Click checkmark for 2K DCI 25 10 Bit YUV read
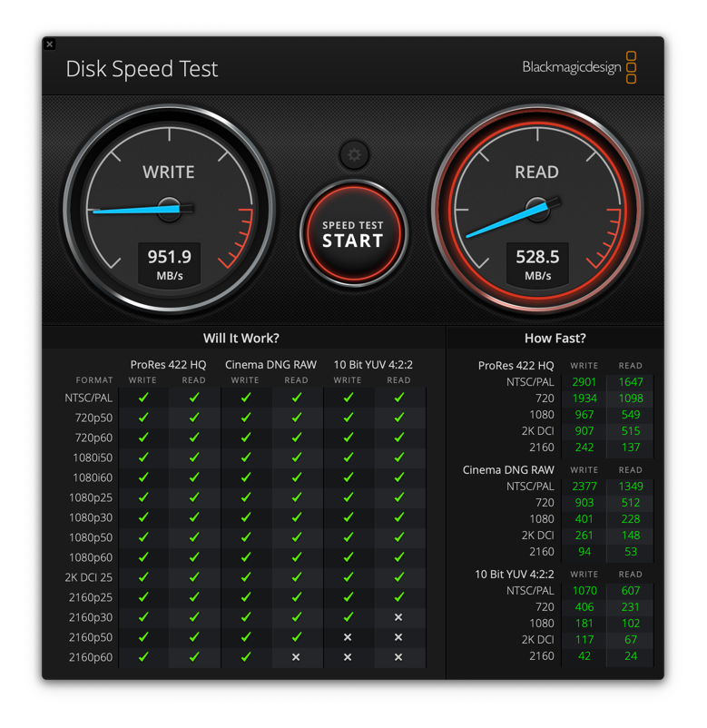Image resolution: width=707 pixels, height=728 pixels. pos(399,577)
